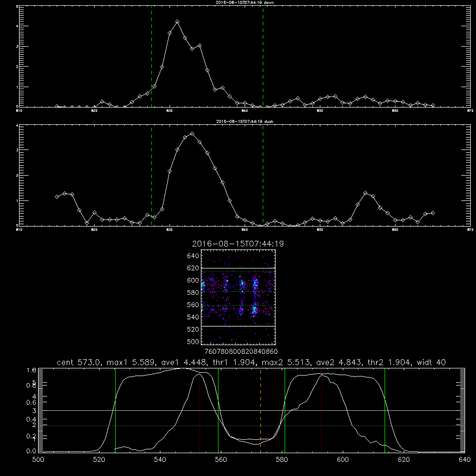The width and height of the screenshot is (476, 476).
Task: Select 'thr2 1.904' in the stats header
Action: 388,362
